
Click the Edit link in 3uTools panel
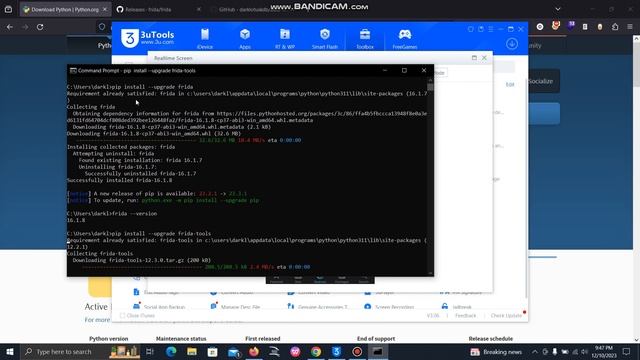(510, 84)
